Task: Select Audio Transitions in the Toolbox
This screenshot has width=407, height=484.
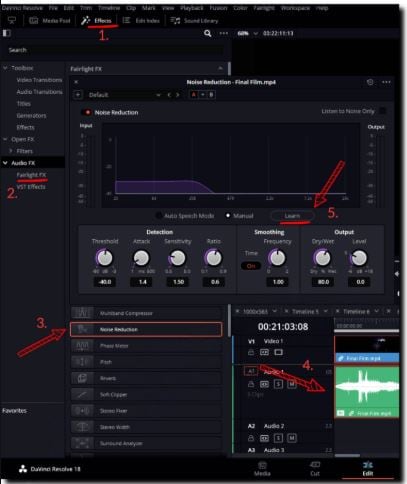Action: 39,92
